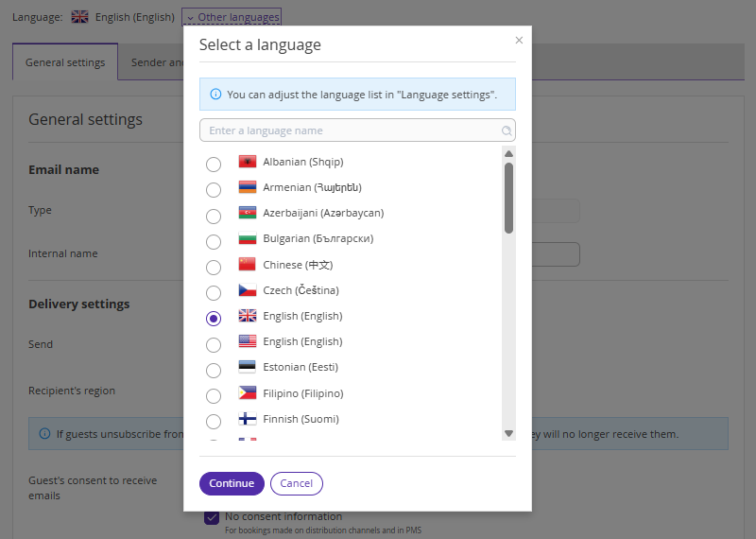This screenshot has width=756, height=539.
Task: Click the Chinese flag icon
Action: (248, 265)
